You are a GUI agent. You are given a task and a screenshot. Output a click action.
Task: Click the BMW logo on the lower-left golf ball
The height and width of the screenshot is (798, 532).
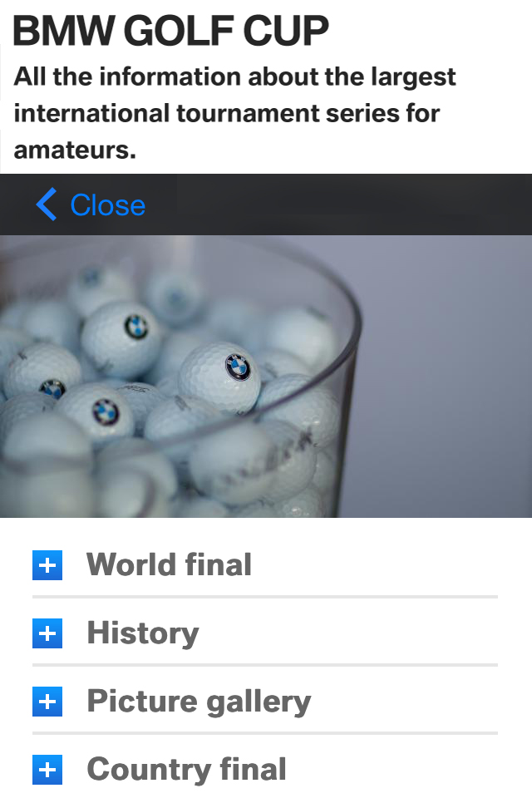[106, 412]
